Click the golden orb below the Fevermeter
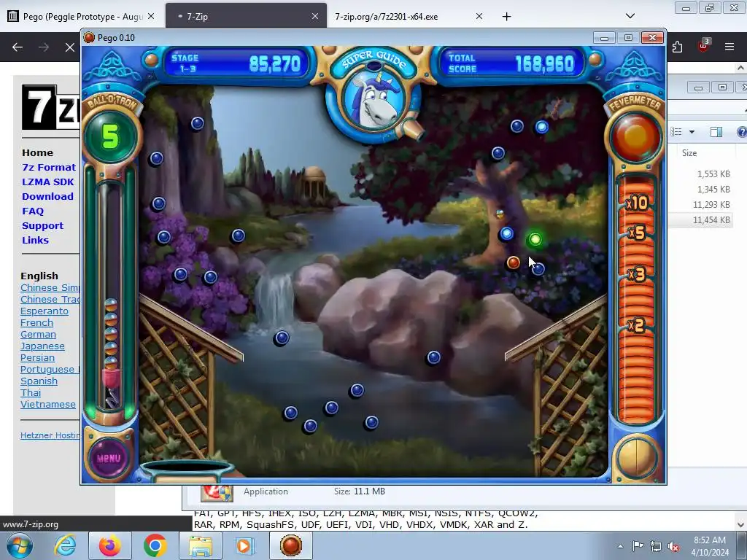The width and height of the screenshot is (747, 560). pos(636,458)
